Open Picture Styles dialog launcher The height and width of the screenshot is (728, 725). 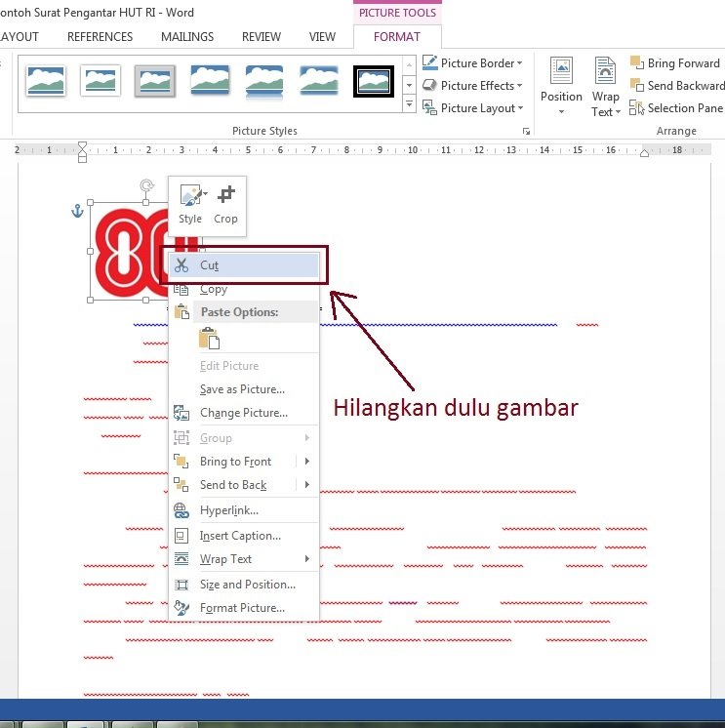pyautogui.click(x=527, y=131)
